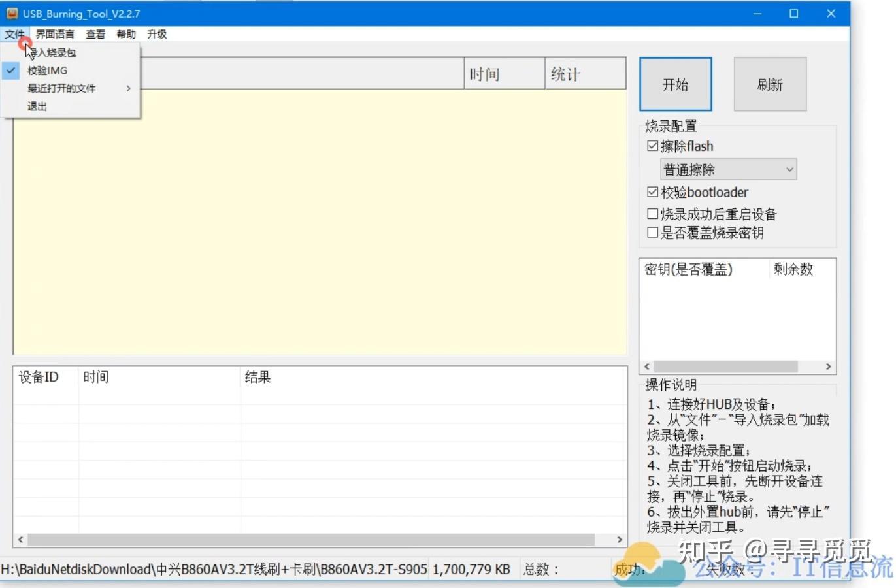The height and width of the screenshot is (588, 896).
Task: Click the 时间 column header in top list
Action: [504, 74]
